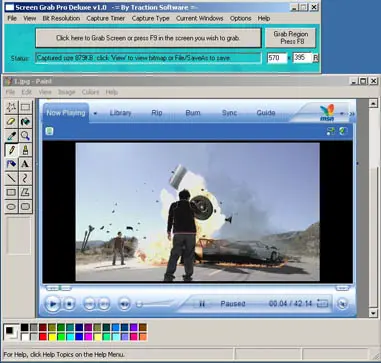Click the foreground/background color indicator box
The height and width of the screenshot is (363, 381).
pyautogui.click(x=11, y=332)
